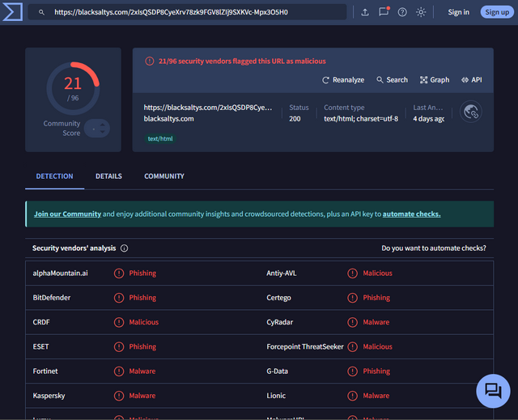Click the Phishing verdict for ESET
The height and width of the screenshot is (420, 518).
[x=142, y=346]
